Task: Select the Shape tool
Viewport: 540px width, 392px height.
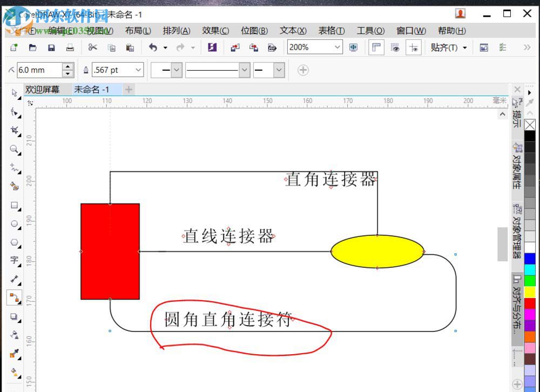Action: 13,112
